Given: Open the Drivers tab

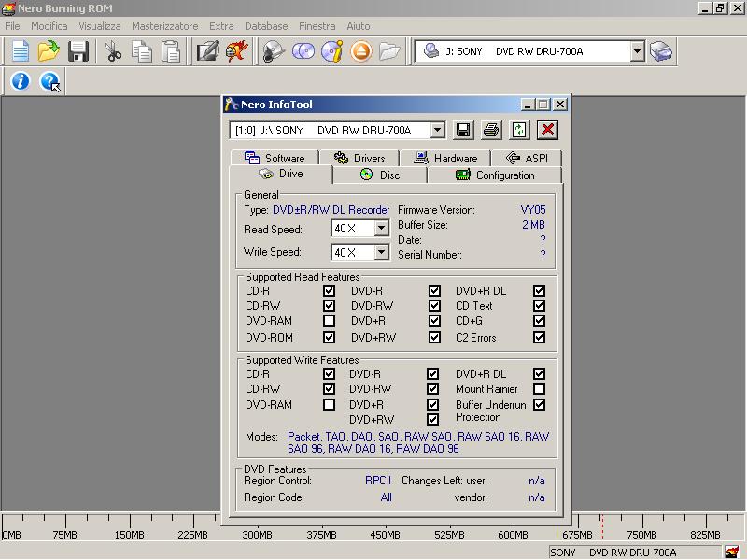Looking at the screenshot, I should tap(359, 158).
